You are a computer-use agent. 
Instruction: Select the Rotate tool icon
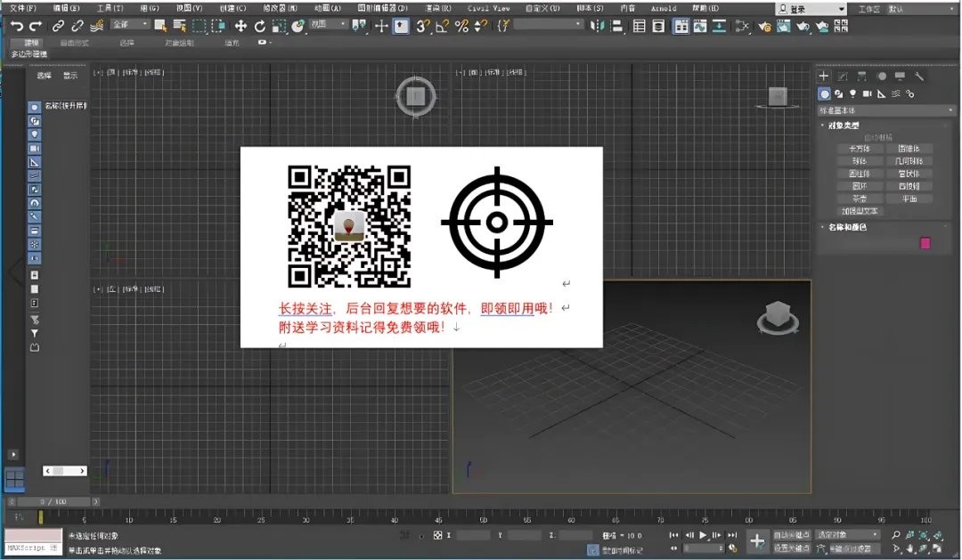[259, 26]
